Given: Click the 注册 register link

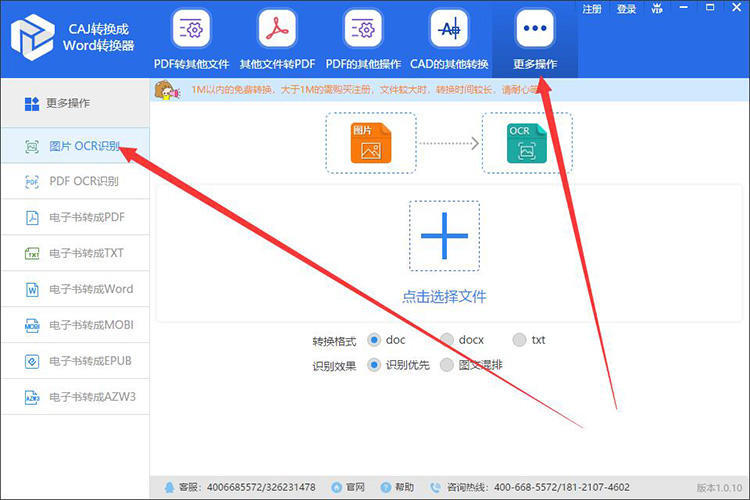Looking at the screenshot, I should (592, 9).
